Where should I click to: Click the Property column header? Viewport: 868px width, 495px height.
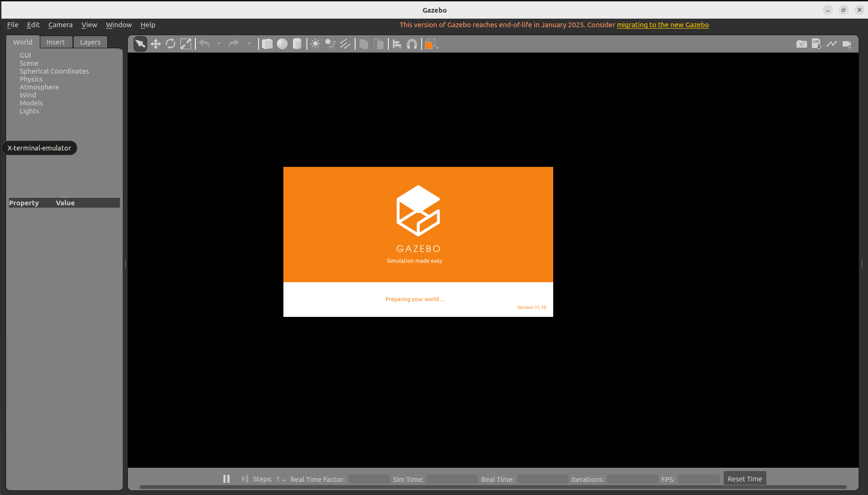pyautogui.click(x=24, y=203)
